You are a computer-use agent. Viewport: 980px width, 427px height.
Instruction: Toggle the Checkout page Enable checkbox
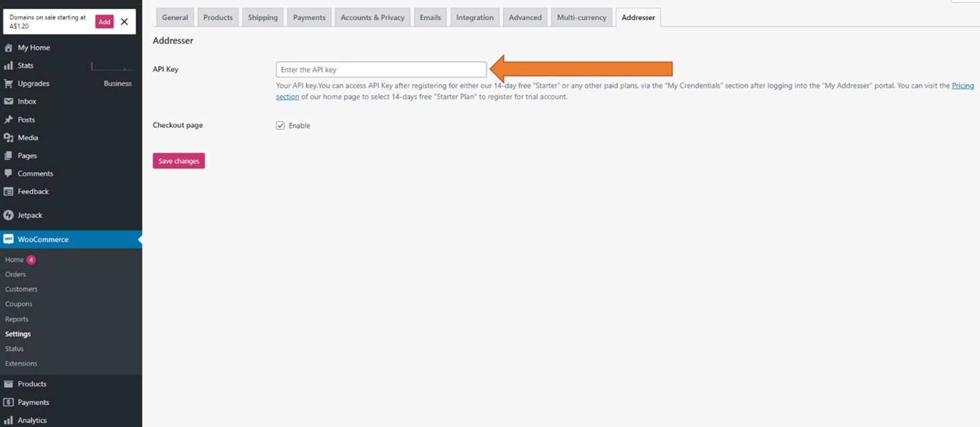[280, 126]
